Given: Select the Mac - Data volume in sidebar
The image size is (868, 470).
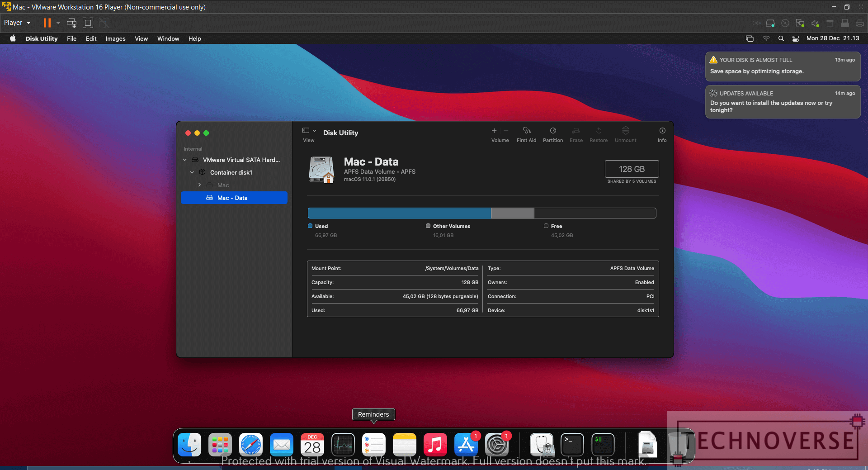Looking at the screenshot, I should pyautogui.click(x=234, y=198).
